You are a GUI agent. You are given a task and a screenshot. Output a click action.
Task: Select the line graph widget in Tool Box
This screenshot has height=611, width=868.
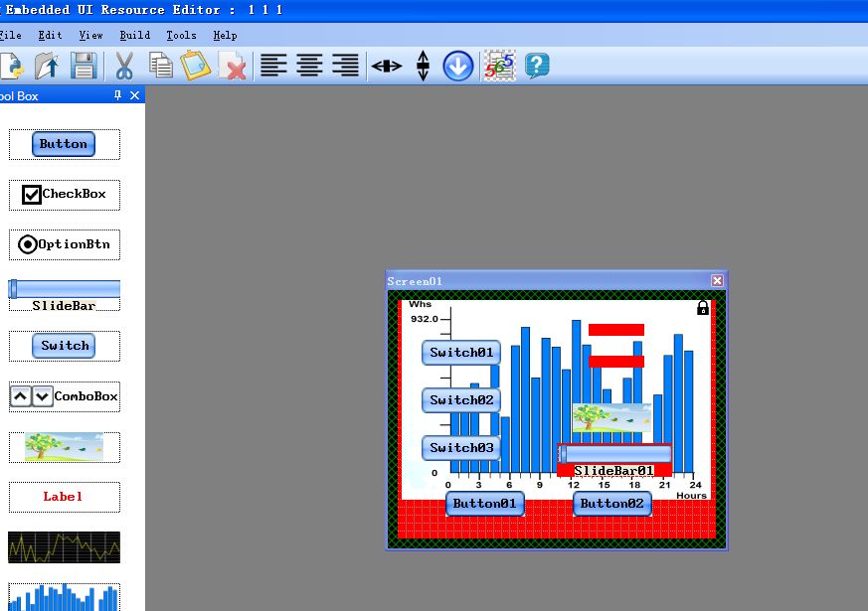pyautogui.click(x=64, y=547)
